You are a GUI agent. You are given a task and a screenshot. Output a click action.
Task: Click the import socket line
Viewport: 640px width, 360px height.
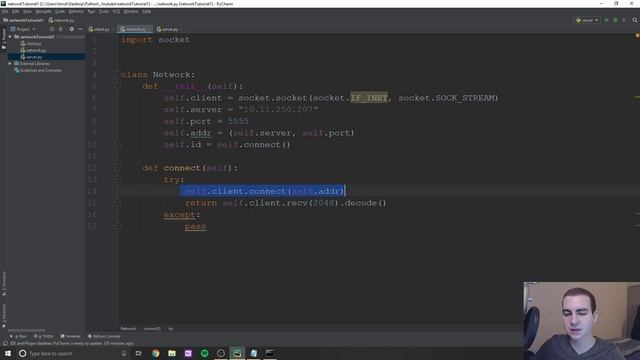tap(156, 40)
